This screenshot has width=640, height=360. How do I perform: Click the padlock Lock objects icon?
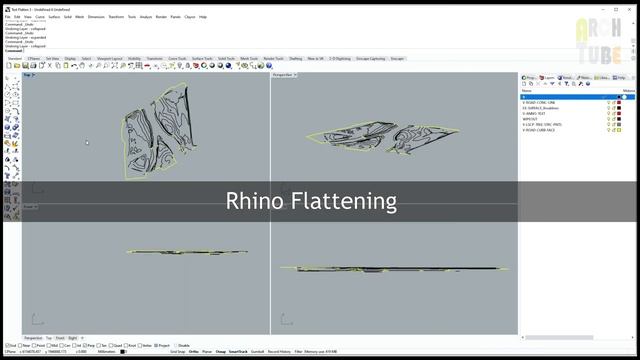(188, 65)
